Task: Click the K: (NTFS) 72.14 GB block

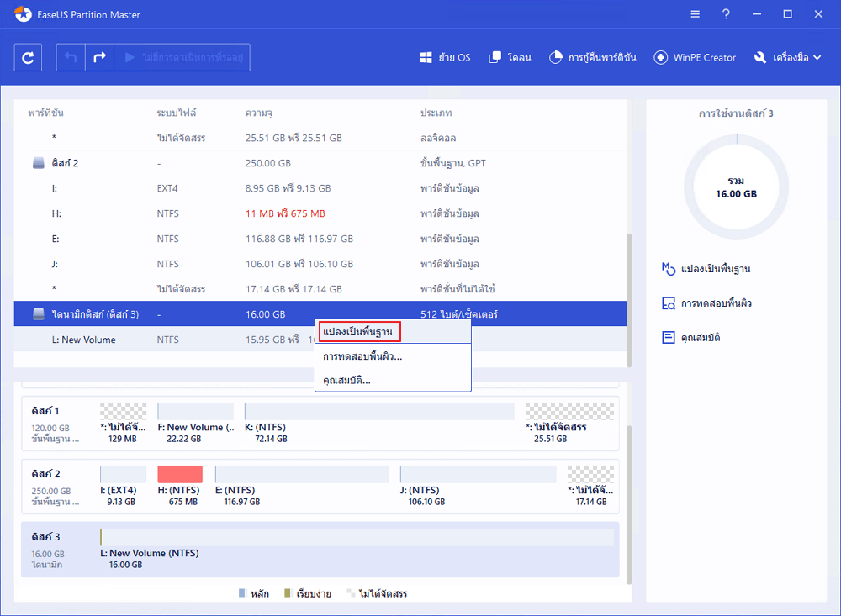Action: [379, 411]
